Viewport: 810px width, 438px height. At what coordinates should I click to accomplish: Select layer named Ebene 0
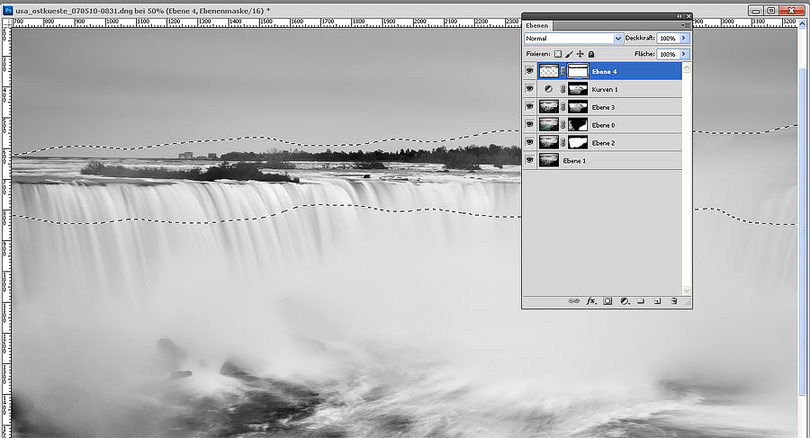click(x=603, y=125)
